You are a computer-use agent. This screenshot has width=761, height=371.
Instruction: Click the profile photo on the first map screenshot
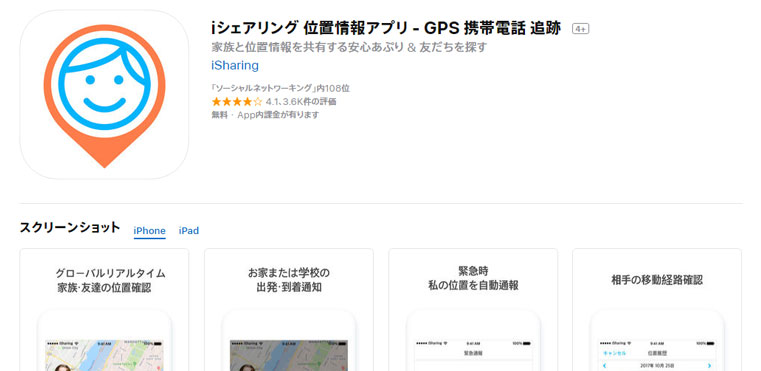62,368
